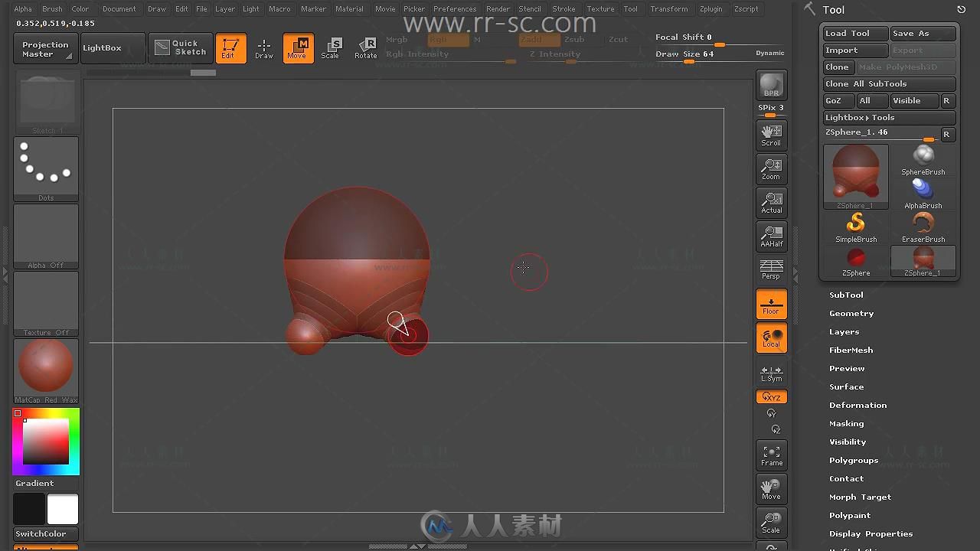The width and height of the screenshot is (980, 551).
Task: Open the Alpha Off selector
Action: [x=46, y=236]
